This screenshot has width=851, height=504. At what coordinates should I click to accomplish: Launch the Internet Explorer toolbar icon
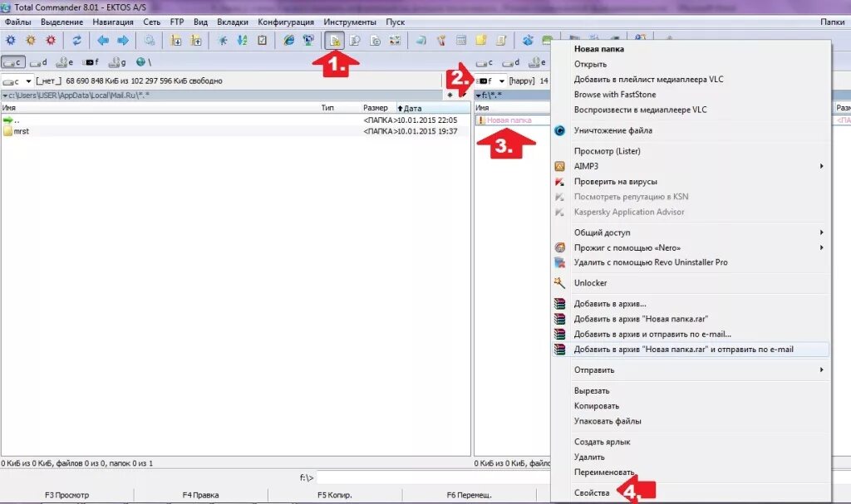[288, 40]
